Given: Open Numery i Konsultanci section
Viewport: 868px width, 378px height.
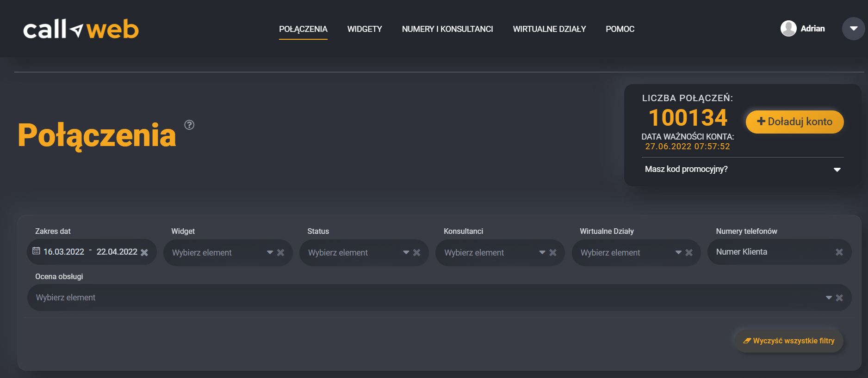Looking at the screenshot, I should 447,29.
